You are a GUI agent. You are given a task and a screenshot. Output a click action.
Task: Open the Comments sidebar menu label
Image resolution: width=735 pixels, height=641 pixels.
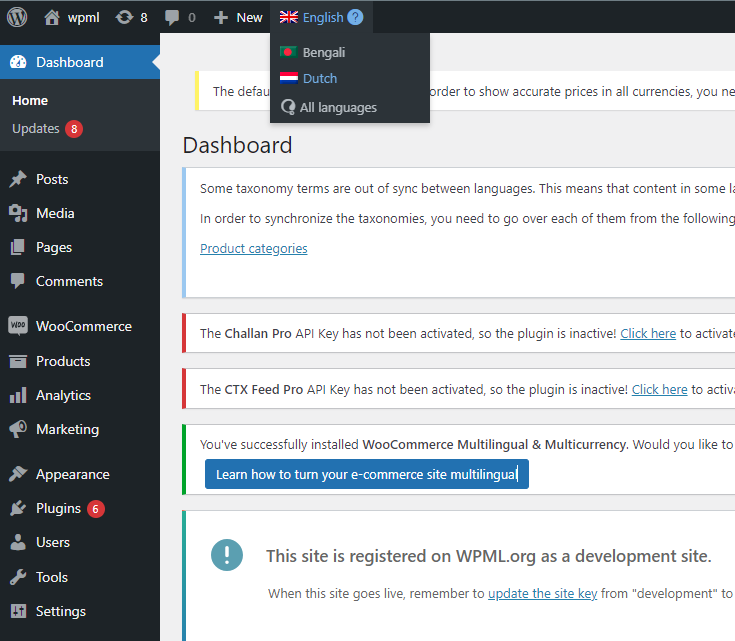(x=69, y=281)
